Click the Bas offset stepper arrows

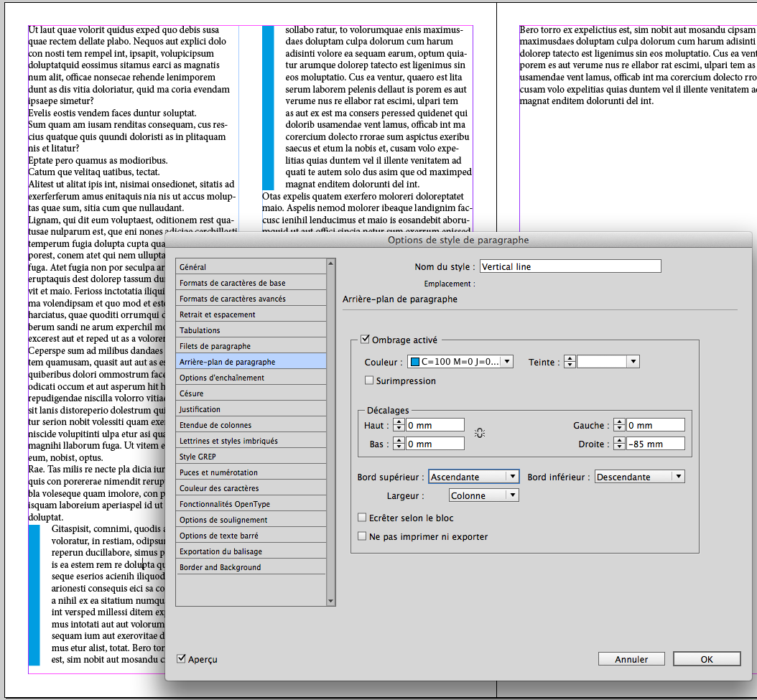pos(399,444)
